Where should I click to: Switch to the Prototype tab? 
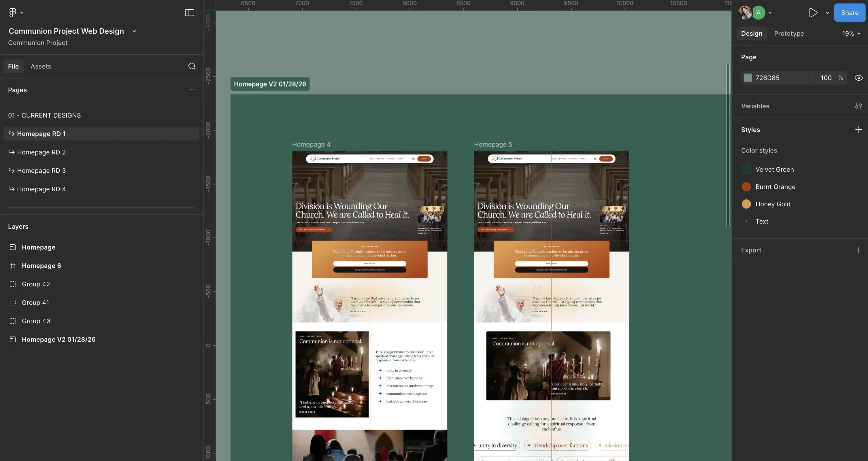click(789, 33)
